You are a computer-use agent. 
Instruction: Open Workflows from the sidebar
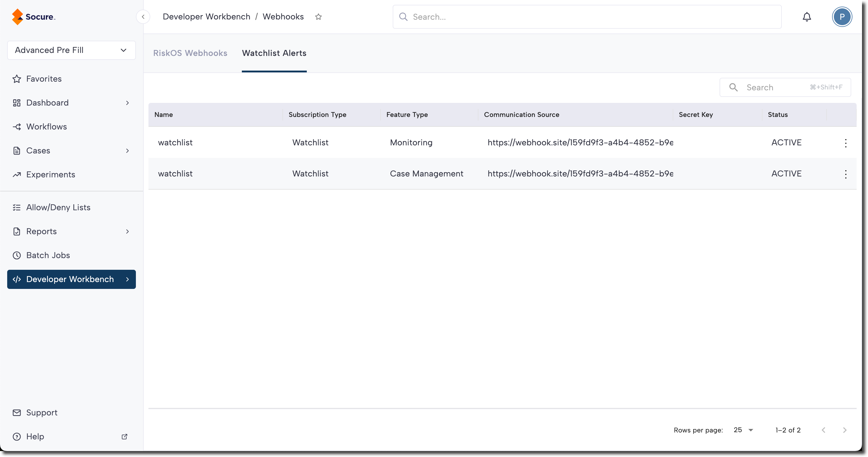tap(46, 127)
